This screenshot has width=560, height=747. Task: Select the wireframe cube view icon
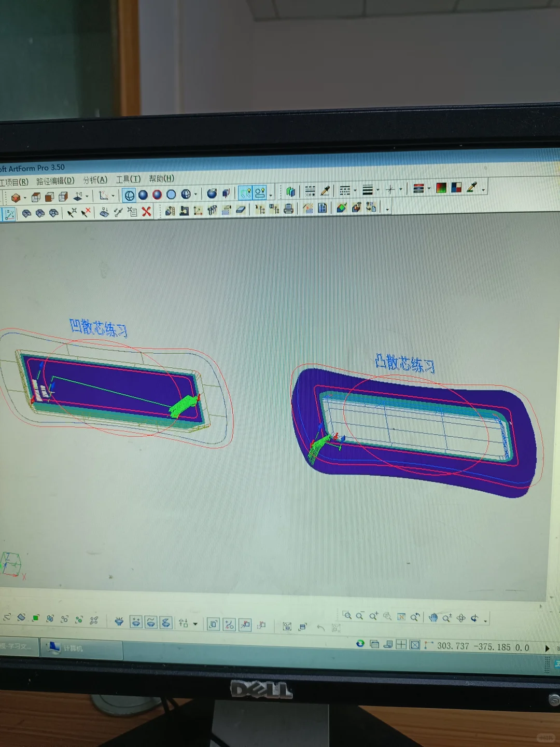(36, 197)
